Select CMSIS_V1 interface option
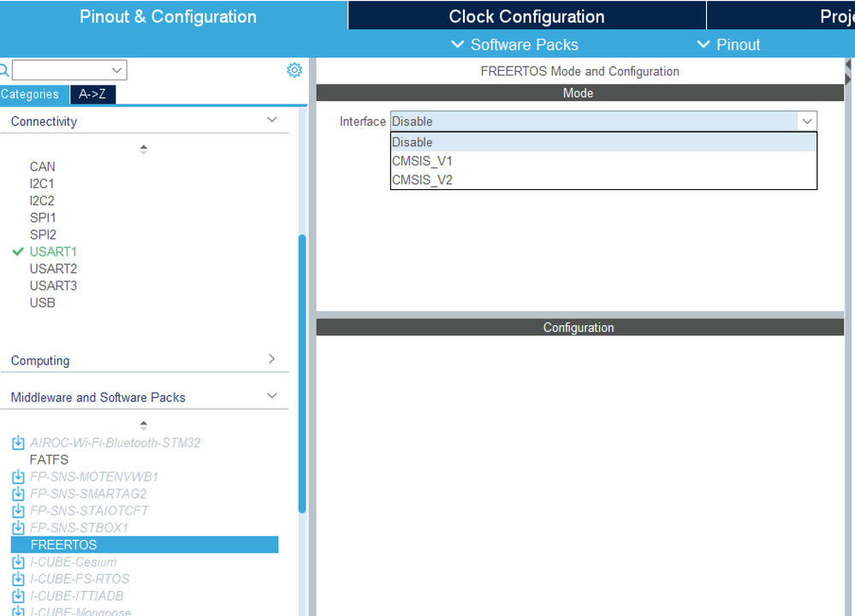Screen dimensions: 855x616 point(603,162)
